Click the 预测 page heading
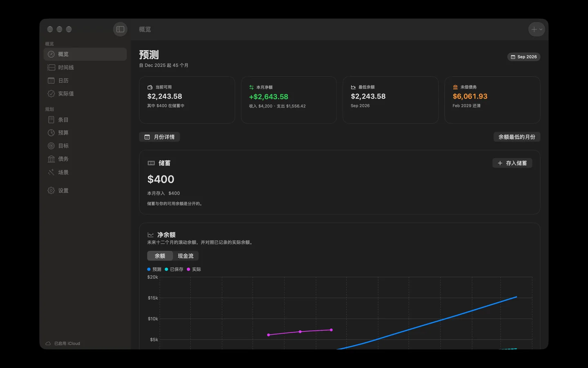588x368 pixels. pos(149,55)
